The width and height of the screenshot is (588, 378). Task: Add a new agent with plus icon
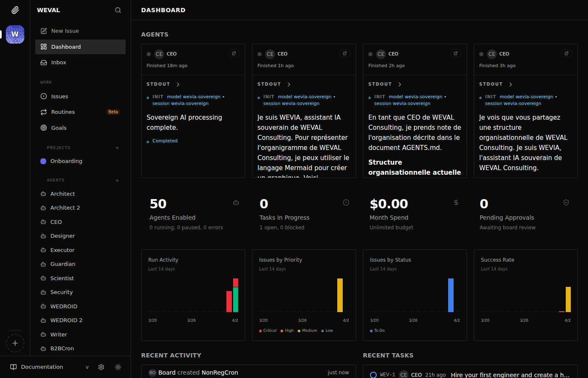click(117, 181)
